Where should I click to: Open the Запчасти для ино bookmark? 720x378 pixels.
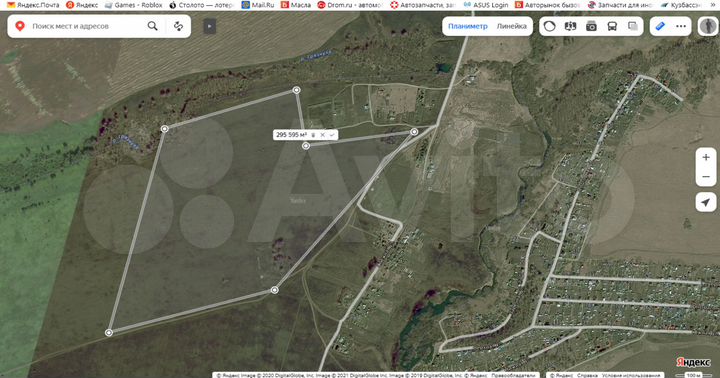click(x=620, y=5)
